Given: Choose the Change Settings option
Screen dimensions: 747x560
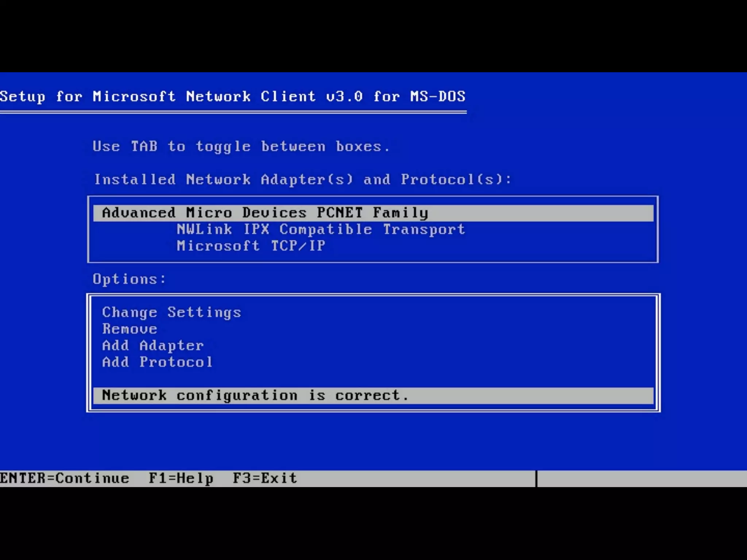Looking at the screenshot, I should [x=171, y=312].
